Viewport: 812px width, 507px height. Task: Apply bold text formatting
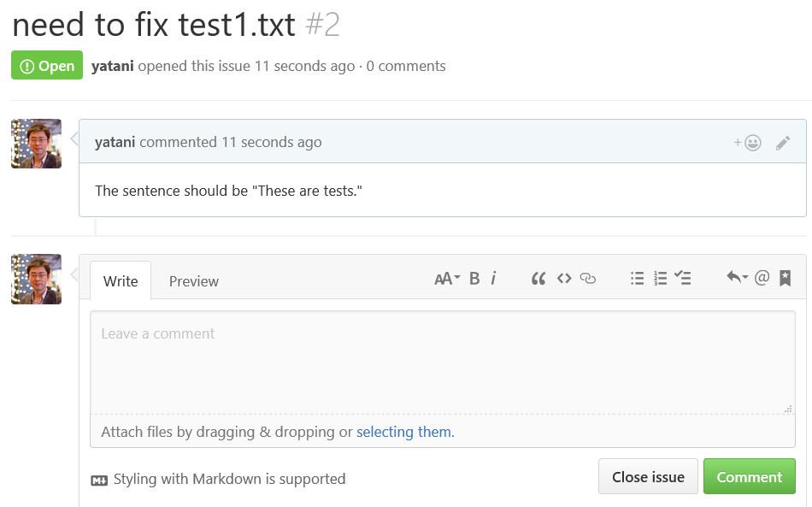point(474,279)
